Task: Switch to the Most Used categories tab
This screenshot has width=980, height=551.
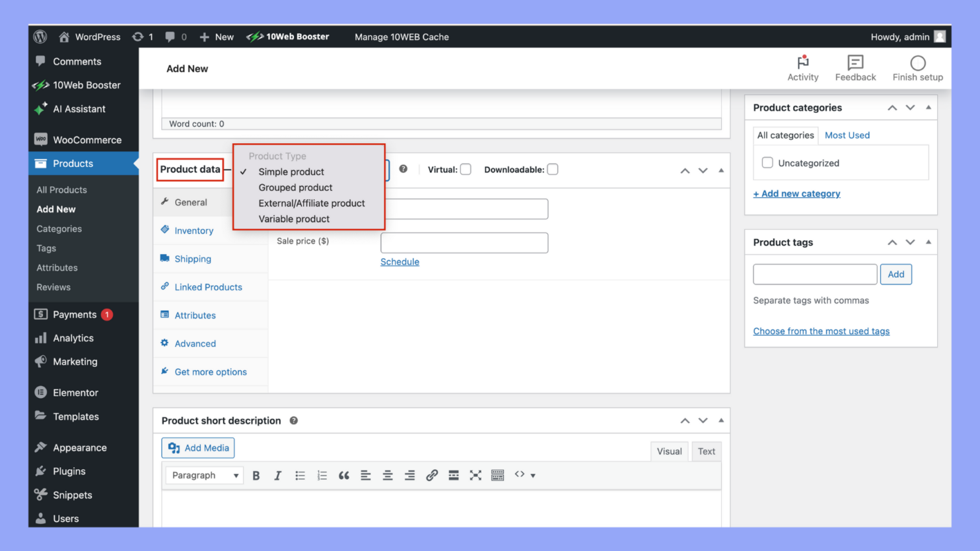Action: [847, 135]
